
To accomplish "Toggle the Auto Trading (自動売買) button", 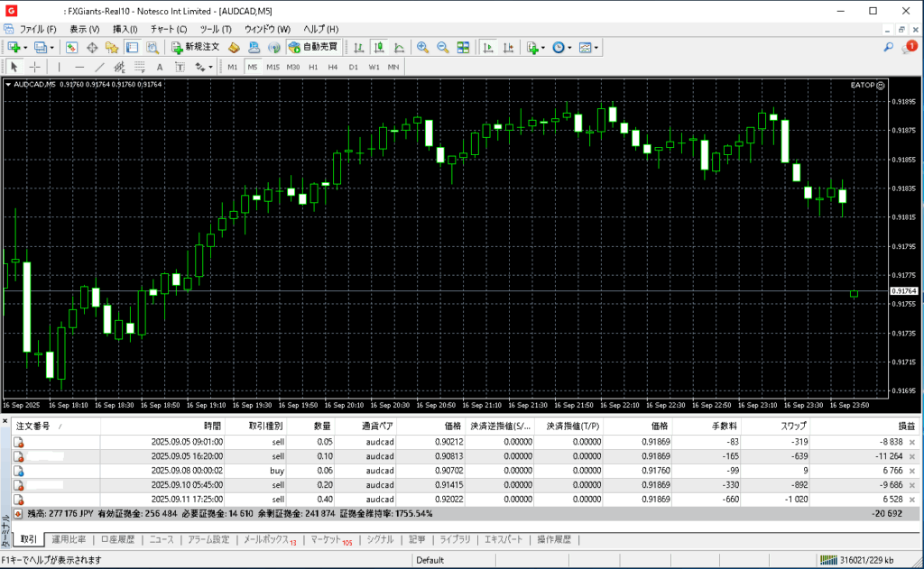I will pyautogui.click(x=312, y=47).
